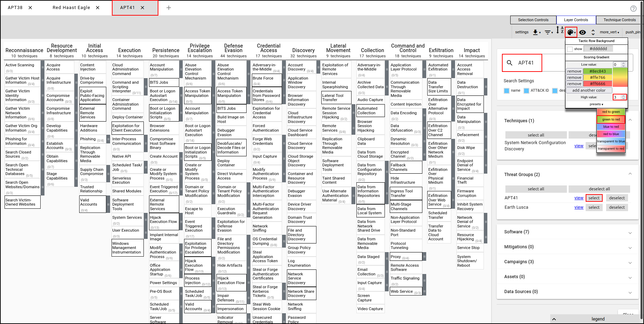Collapse the Techniques (1) section
The height and width of the screenshot is (324, 644).
click(630, 120)
